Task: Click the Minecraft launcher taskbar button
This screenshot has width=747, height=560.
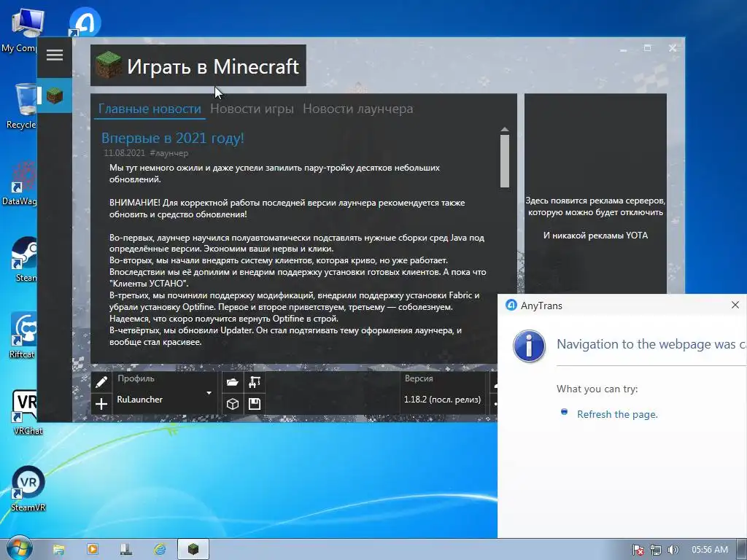Action: pyautogui.click(x=193, y=550)
